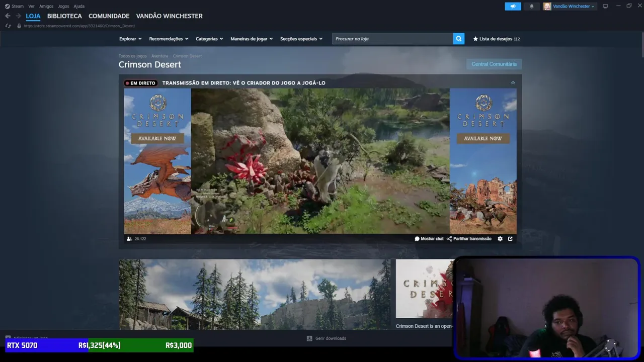Click the page vertical scrollbar

pos(642,44)
